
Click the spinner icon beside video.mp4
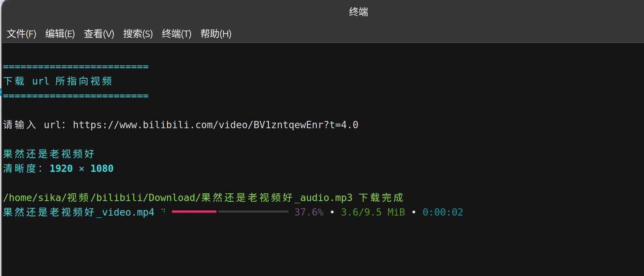[x=164, y=210]
